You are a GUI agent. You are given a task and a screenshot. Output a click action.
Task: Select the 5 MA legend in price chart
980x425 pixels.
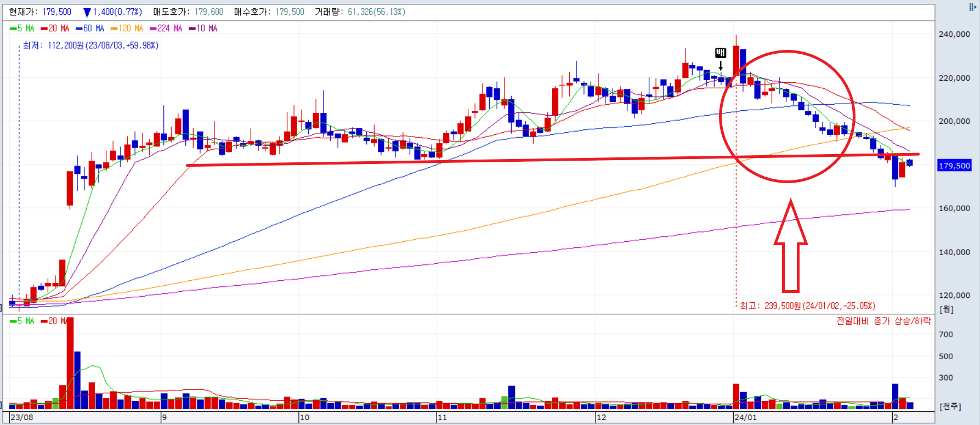(22, 29)
